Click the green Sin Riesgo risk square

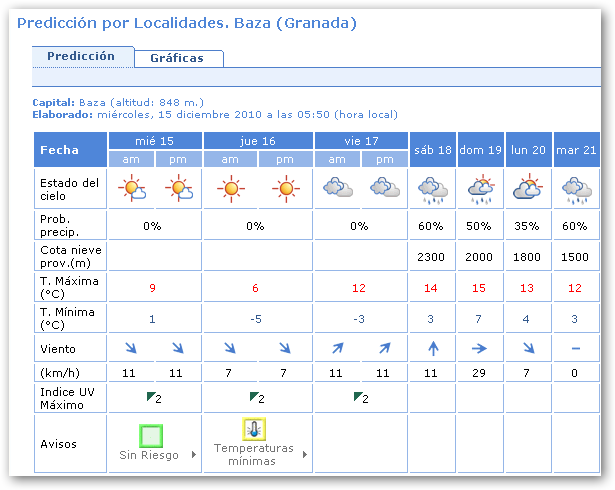point(151,436)
